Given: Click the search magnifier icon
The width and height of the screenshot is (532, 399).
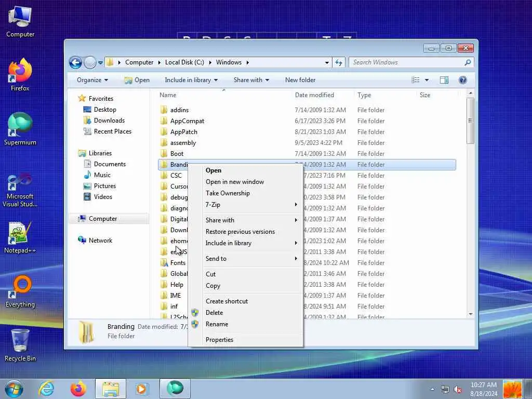Looking at the screenshot, I should pyautogui.click(x=468, y=62).
